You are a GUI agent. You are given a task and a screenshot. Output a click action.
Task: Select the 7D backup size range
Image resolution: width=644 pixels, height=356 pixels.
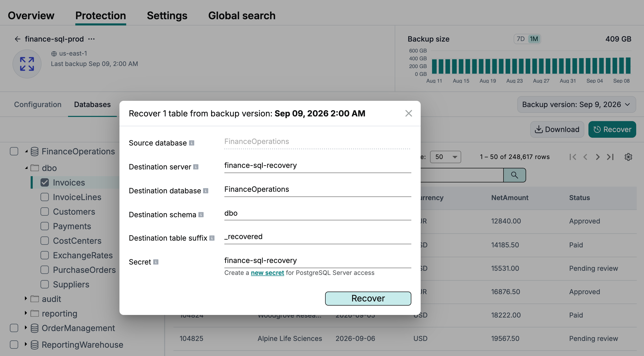(x=521, y=39)
